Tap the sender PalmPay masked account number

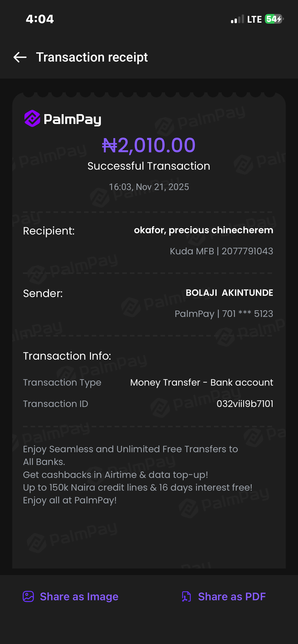point(224,314)
